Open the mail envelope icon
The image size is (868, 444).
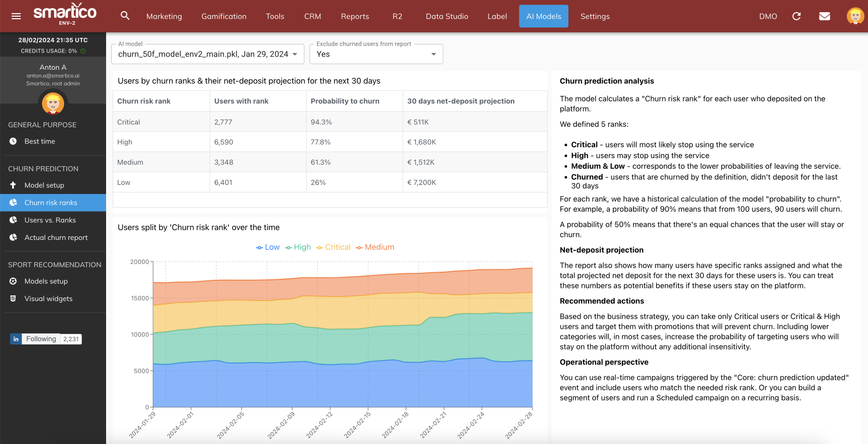(824, 16)
